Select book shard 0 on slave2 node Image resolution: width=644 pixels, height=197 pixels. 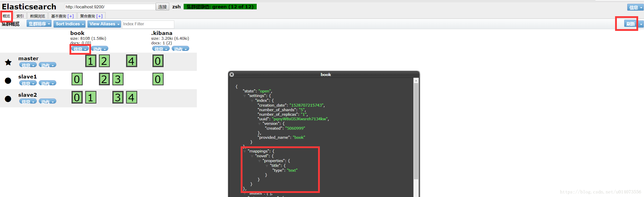tap(77, 97)
